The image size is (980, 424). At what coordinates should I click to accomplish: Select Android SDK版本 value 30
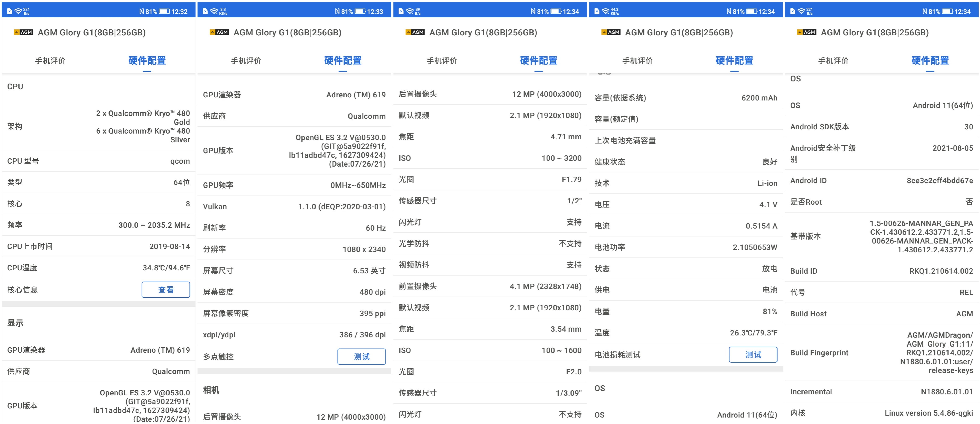click(x=969, y=126)
